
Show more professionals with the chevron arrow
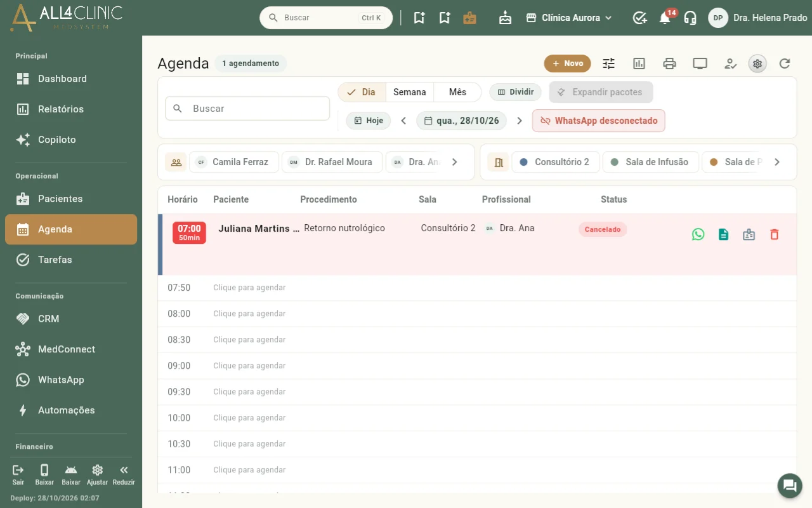point(454,162)
